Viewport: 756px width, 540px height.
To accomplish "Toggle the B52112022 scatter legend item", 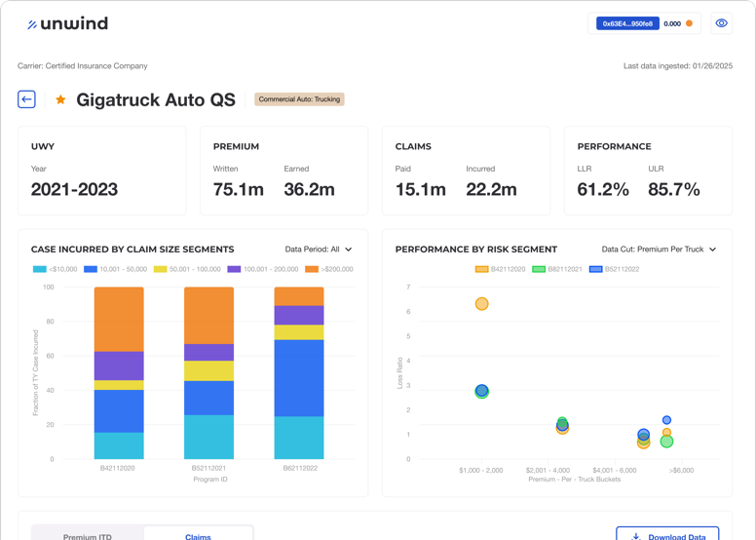I will click(x=614, y=269).
